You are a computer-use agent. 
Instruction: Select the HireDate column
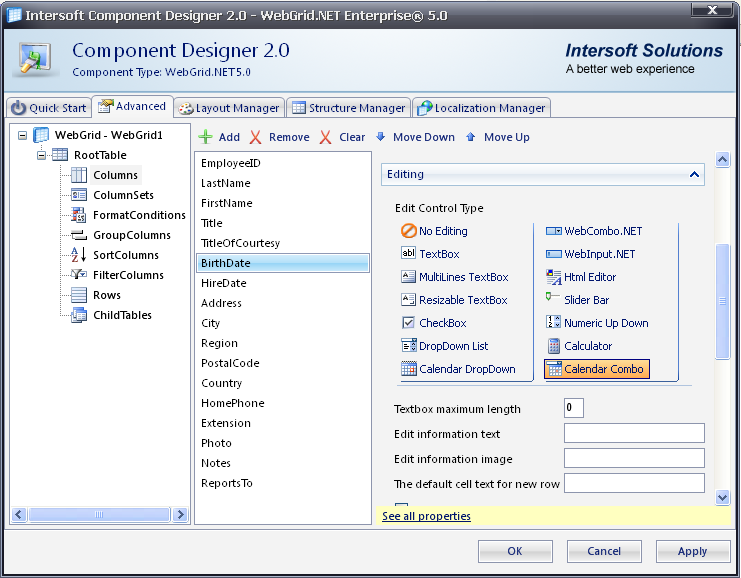[x=283, y=283]
